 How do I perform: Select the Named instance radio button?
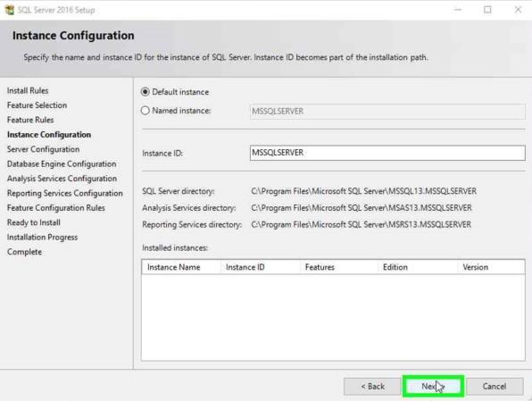(145, 111)
